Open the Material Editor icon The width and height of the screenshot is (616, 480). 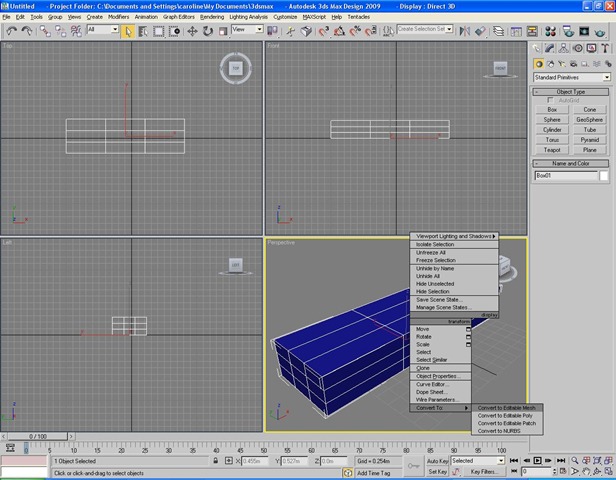click(x=550, y=31)
